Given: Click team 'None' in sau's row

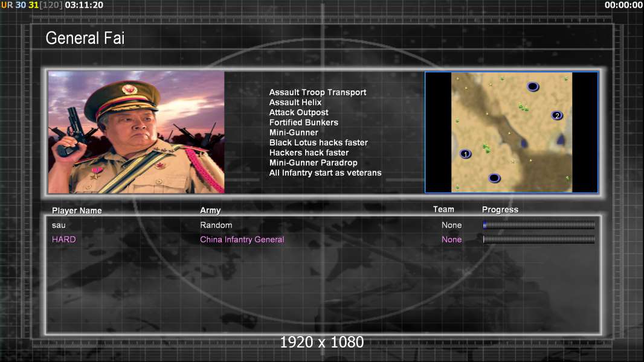Looking at the screenshot, I should tap(451, 225).
